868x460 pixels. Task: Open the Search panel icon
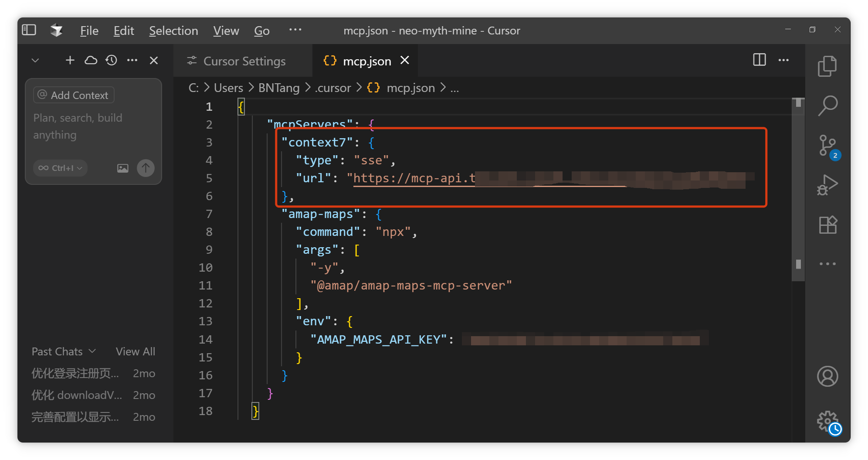click(827, 106)
